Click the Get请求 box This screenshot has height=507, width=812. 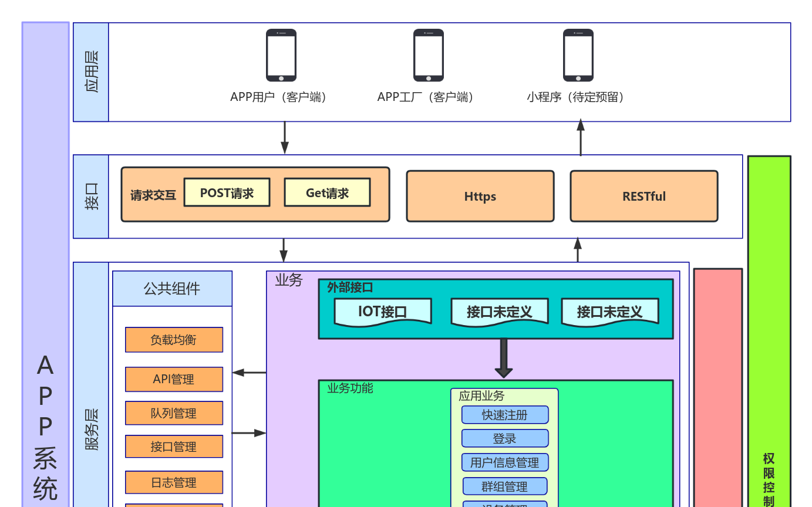click(327, 192)
